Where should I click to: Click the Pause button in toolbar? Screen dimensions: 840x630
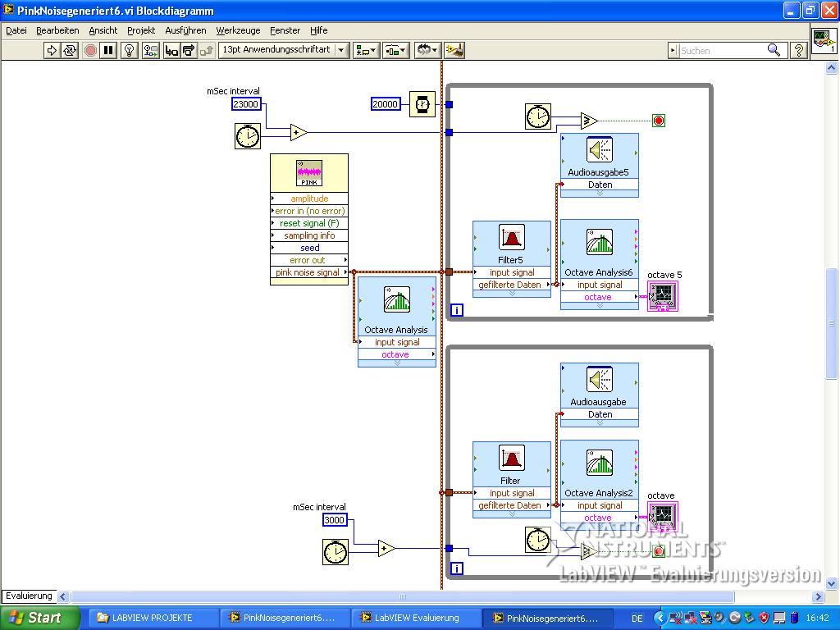tap(108, 50)
